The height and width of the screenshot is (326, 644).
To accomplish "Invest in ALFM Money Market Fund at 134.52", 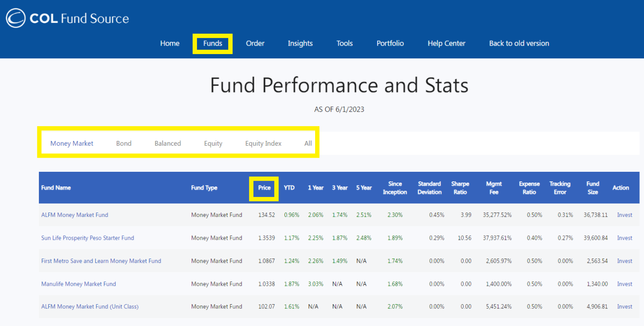I will click(x=625, y=215).
